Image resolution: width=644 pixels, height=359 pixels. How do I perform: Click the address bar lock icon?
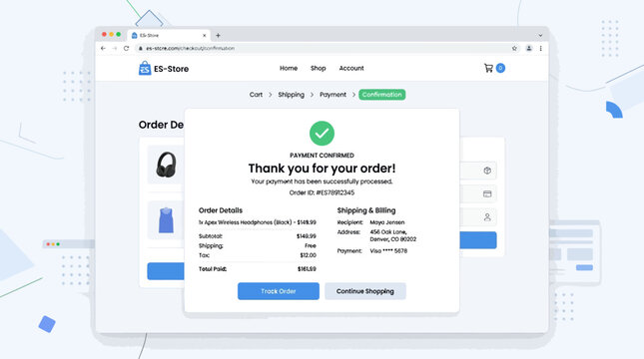tap(141, 49)
